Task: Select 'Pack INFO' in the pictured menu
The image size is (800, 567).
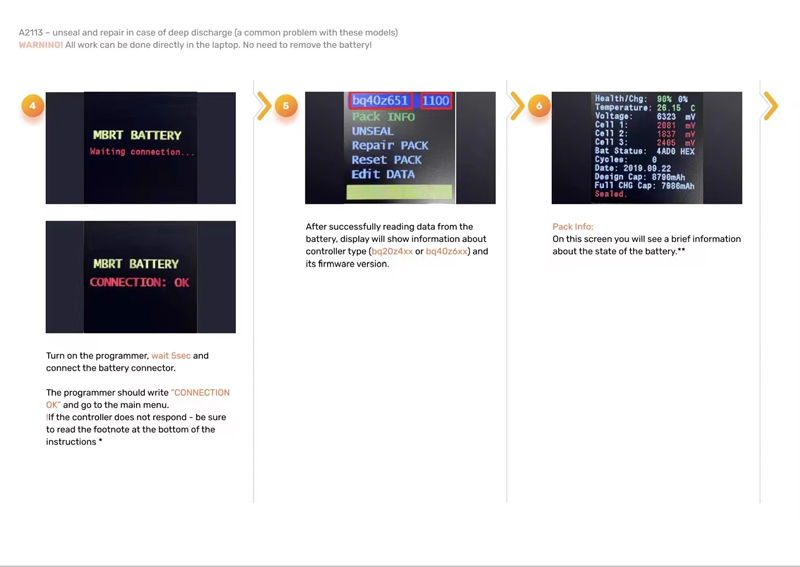Action: click(383, 117)
